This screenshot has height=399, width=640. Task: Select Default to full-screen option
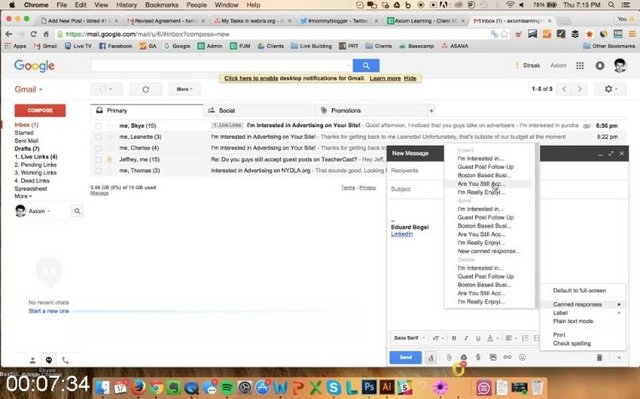pos(579,290)
